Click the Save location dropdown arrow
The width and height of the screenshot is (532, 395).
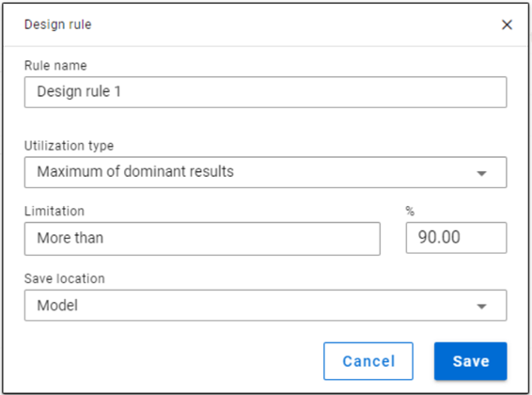pyautogui.click(x=481, y=307)
